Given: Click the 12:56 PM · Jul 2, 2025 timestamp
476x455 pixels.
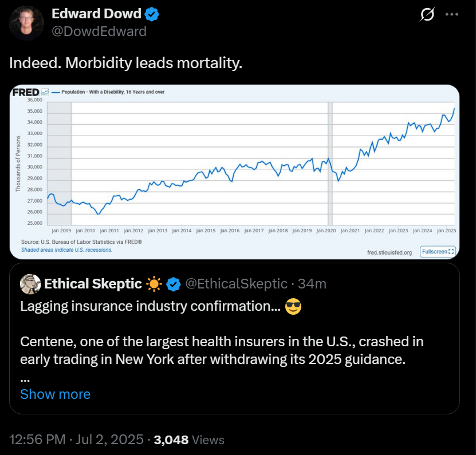Looking at the screenshot, I should pos(76,440).
